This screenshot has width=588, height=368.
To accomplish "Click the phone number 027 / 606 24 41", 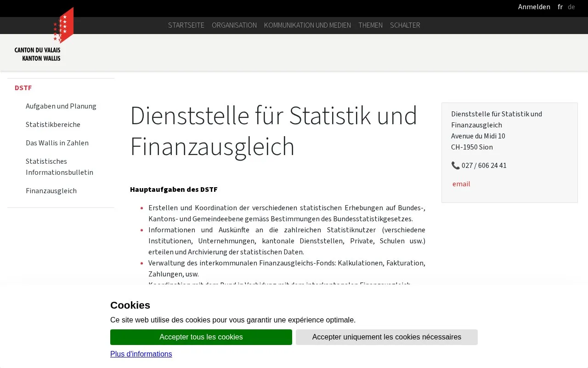I will coord(484,166).
